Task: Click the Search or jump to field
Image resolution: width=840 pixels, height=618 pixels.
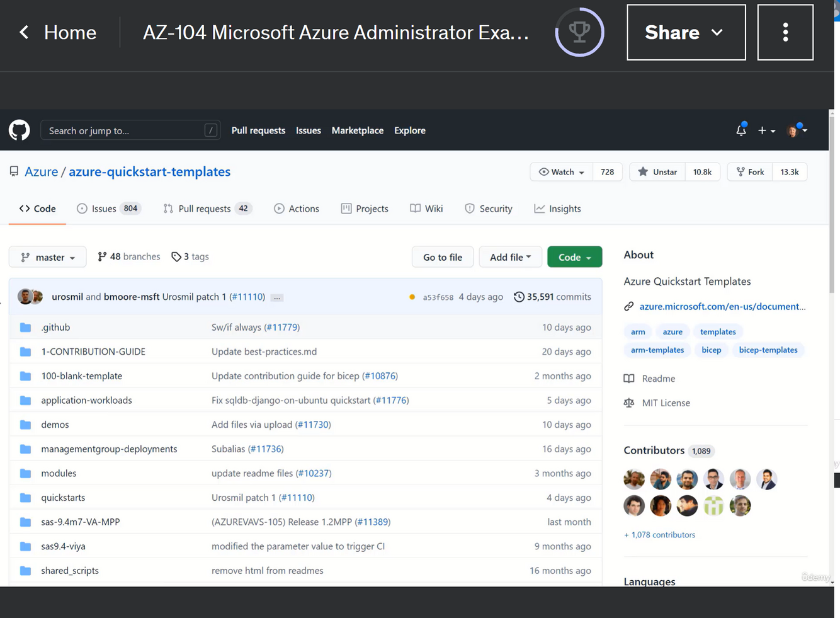Action: pos(130,130)
